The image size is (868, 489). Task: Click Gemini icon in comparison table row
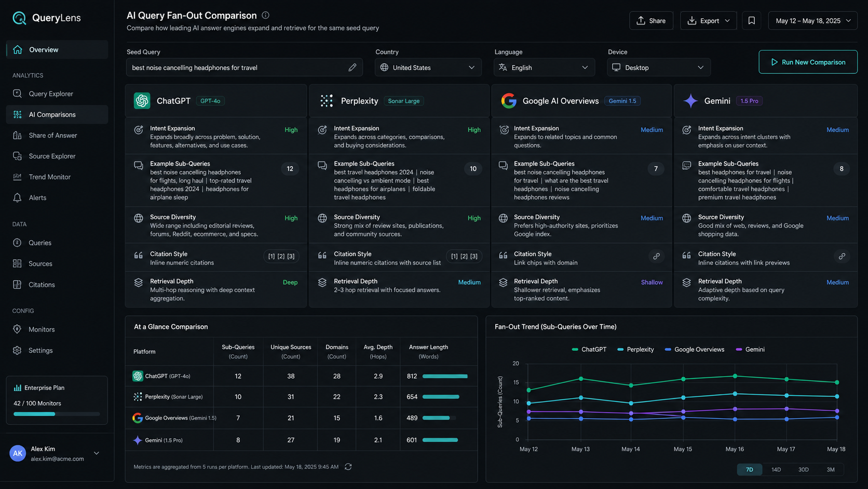coord(138,440)
